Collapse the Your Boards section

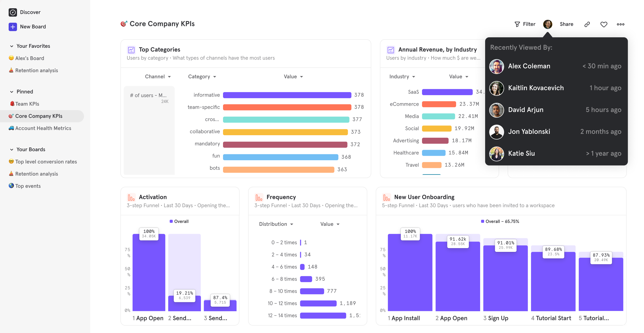pyautogui.click(x=12, y=149)
